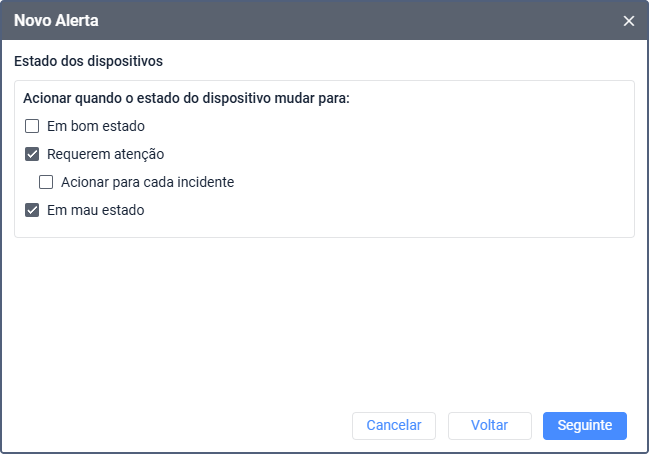
Task: Uncheck the Em mau estado checkbox
Action: pyautogui.click(x=32, y=210)
